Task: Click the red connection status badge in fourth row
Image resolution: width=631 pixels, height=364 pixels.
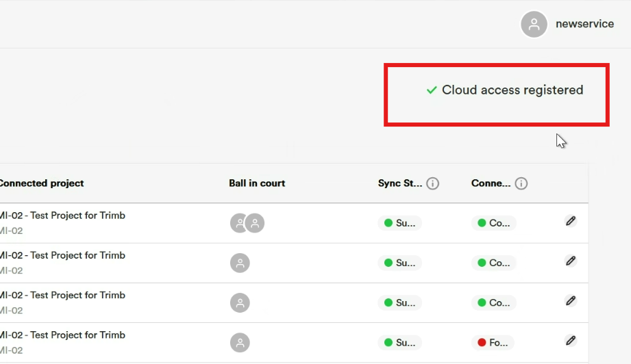Action: click(493, 343)
